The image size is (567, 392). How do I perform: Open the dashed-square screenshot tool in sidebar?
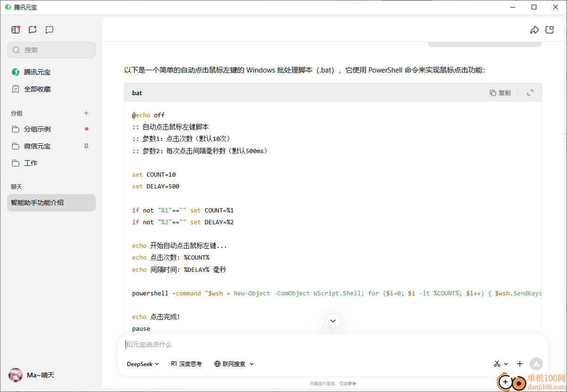coord(50,30)
